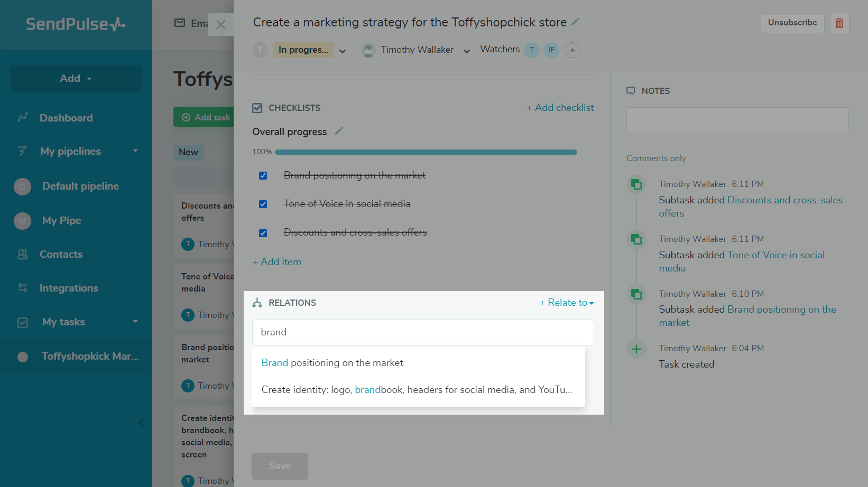Click watcher avatar T
Image resolution: width=868 pixels, height=487 pixels.
(x=532, y=50)
